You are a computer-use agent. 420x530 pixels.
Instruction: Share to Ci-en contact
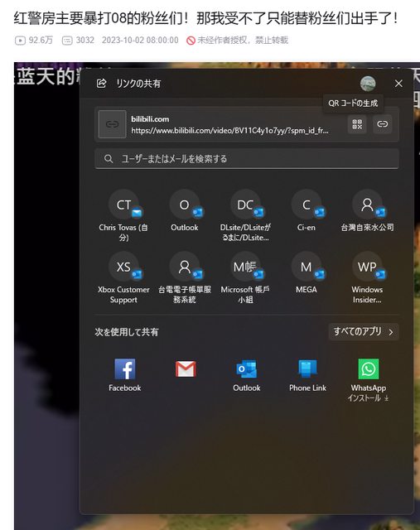tap(307, 211)
